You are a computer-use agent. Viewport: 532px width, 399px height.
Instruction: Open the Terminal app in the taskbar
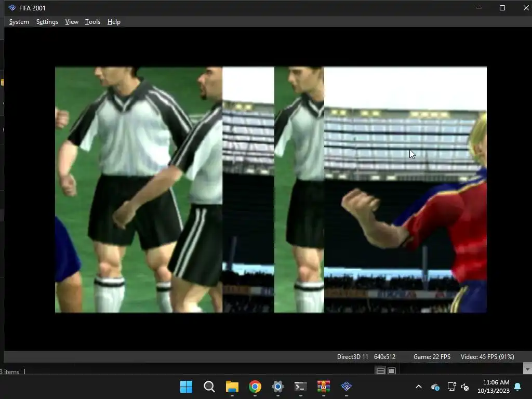coord(301,387)
